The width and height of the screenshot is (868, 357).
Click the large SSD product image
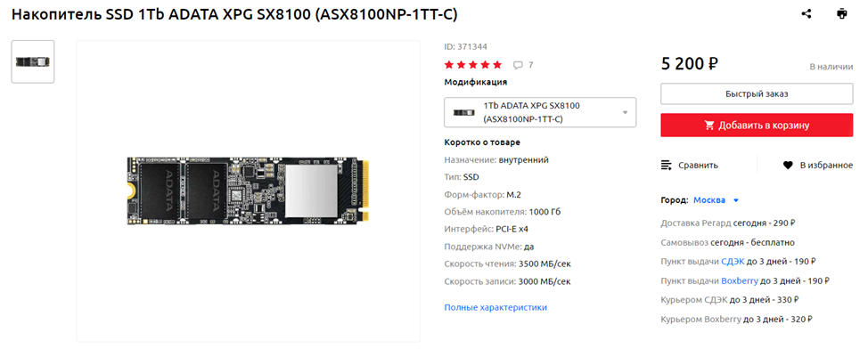click(248, 191)
